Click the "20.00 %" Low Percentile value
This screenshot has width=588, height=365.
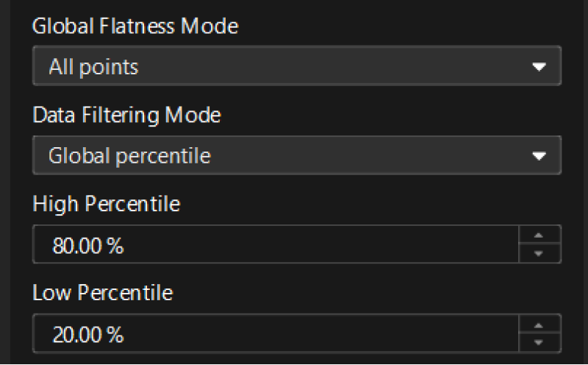87,334
